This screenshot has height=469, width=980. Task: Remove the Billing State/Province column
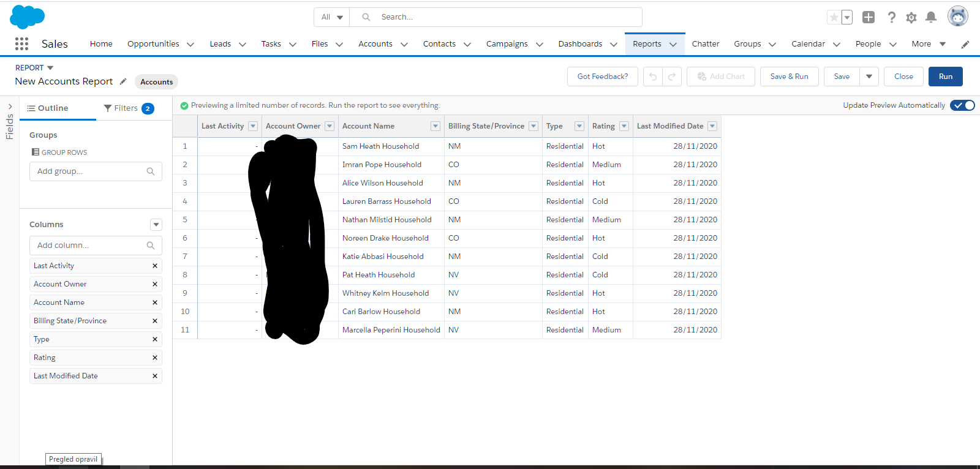tap(155, 321)
